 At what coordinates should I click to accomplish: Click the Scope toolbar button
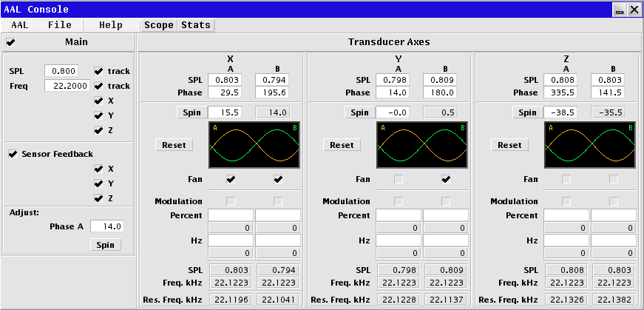tap(159, 25)
